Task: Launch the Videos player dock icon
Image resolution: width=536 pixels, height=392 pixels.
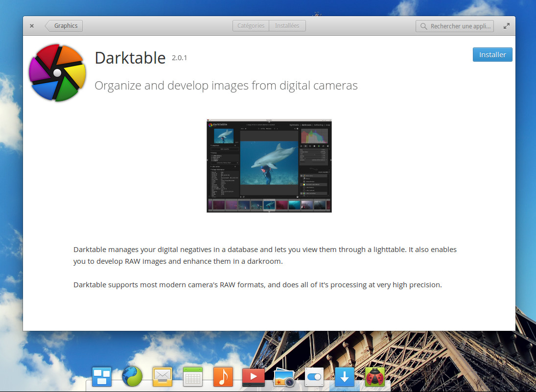Action: tap(253, 377)
